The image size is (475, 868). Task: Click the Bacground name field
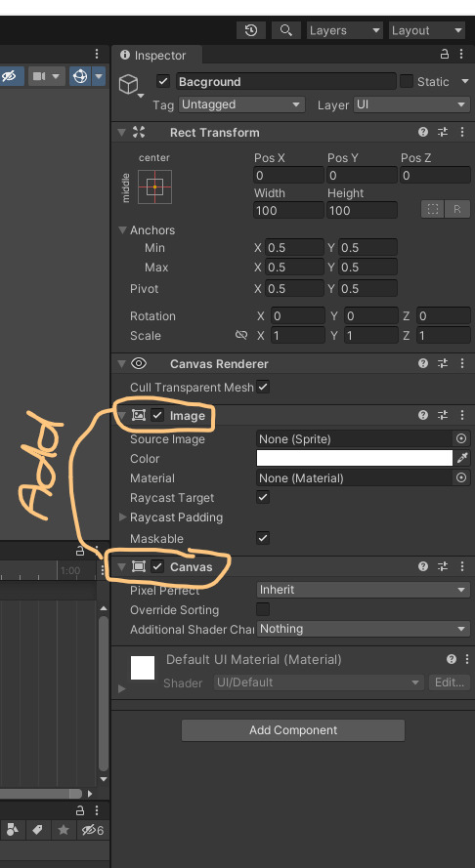pos(286,81)
